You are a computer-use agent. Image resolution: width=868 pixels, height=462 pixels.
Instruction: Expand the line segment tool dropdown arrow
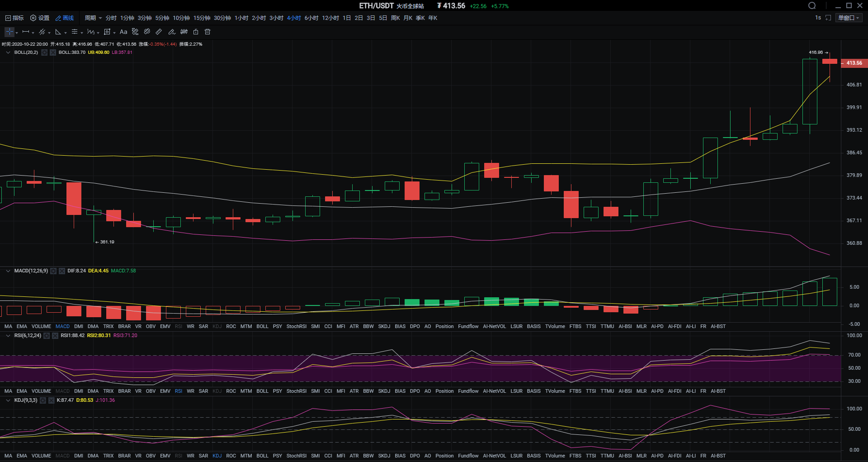coord(33,33)
